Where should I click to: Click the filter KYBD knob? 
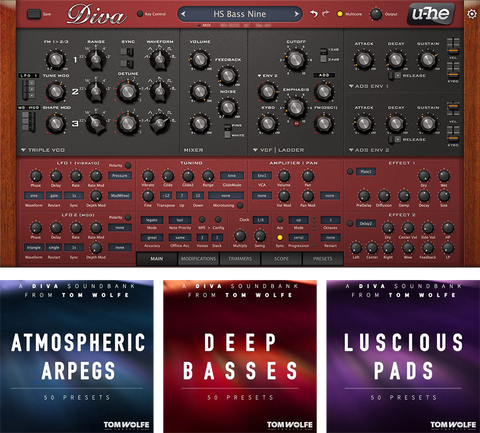[268, 123]
